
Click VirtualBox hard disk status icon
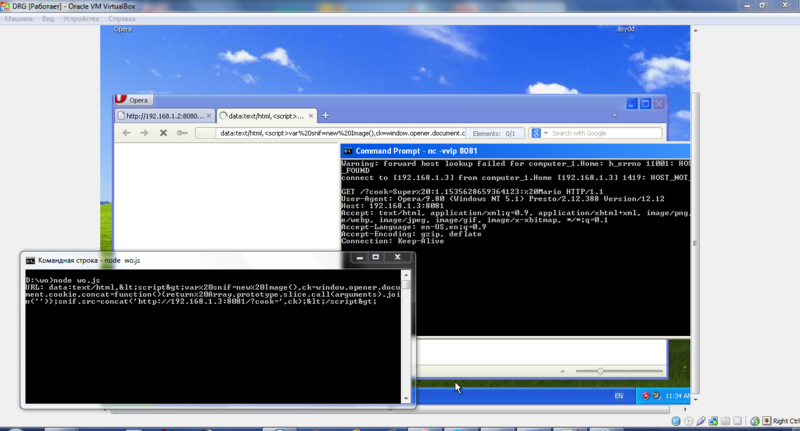coord(676,421)
